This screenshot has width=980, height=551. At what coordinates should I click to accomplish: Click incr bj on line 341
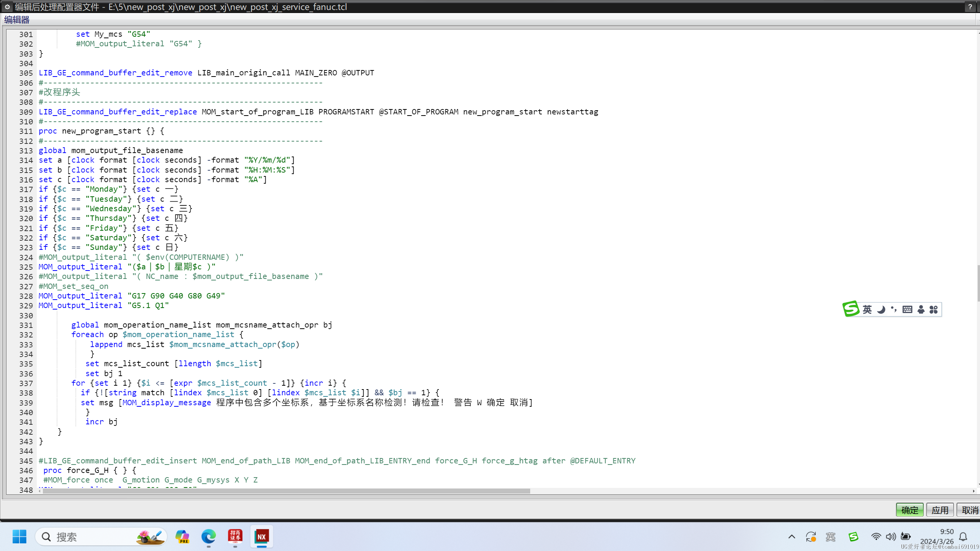[101, 422]
